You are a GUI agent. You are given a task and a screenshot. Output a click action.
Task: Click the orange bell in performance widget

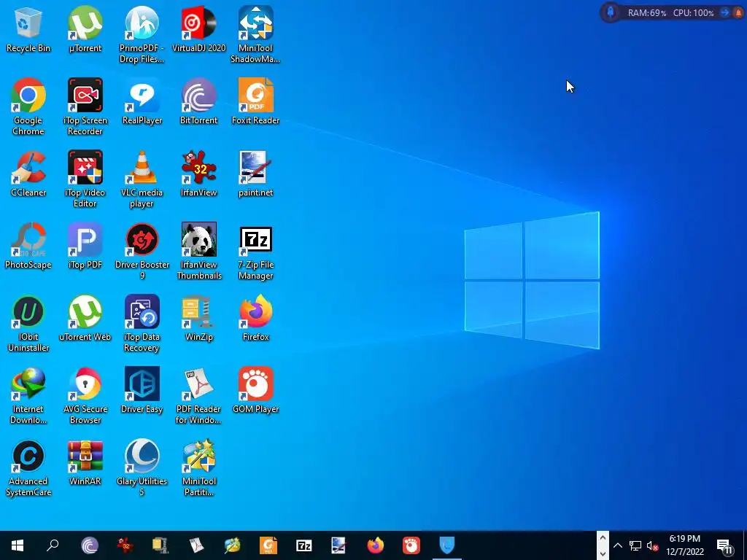pos(739,13)
